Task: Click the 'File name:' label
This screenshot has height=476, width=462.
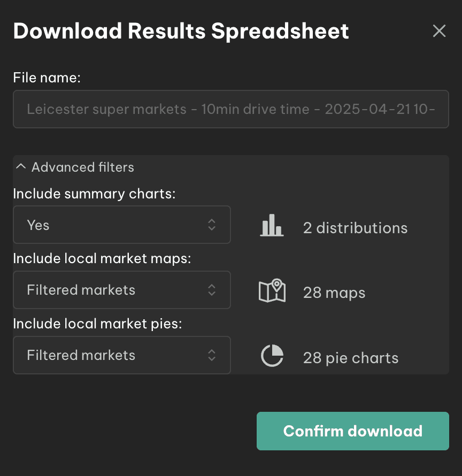Action: 47,78
